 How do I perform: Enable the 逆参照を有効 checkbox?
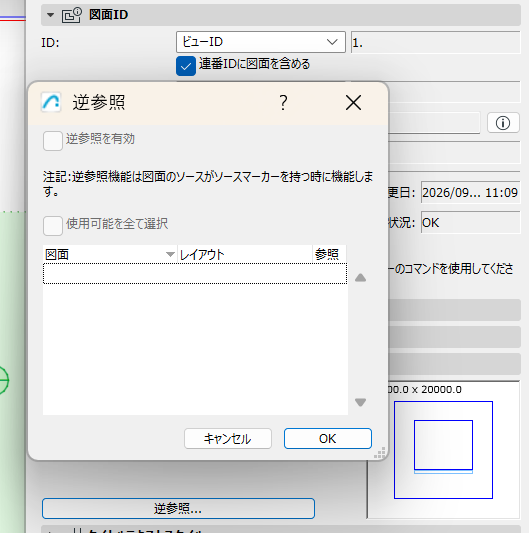pos(53,141)
